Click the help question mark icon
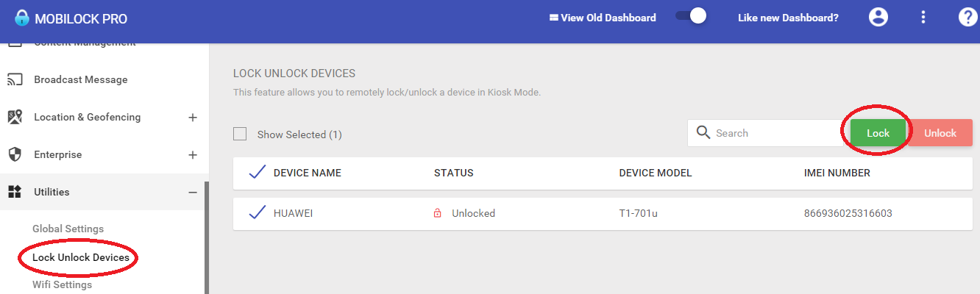Image resolution: width=980 pixels, height=294 pixels. 967,18
